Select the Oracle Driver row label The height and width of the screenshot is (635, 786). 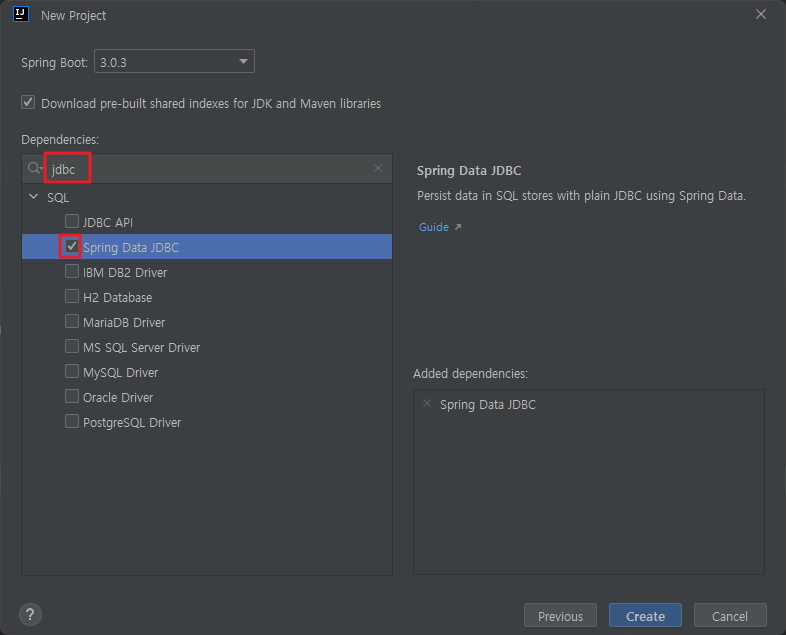coord(118,398)
